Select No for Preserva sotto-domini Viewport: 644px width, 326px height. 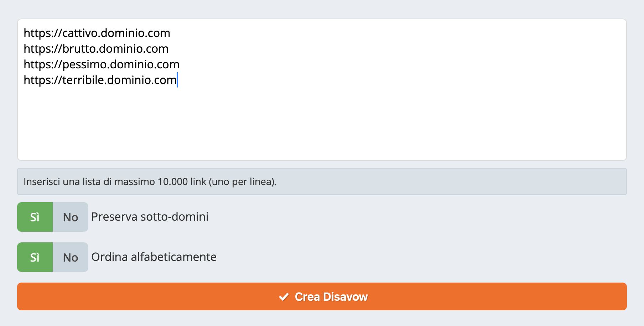coord(71,217)
